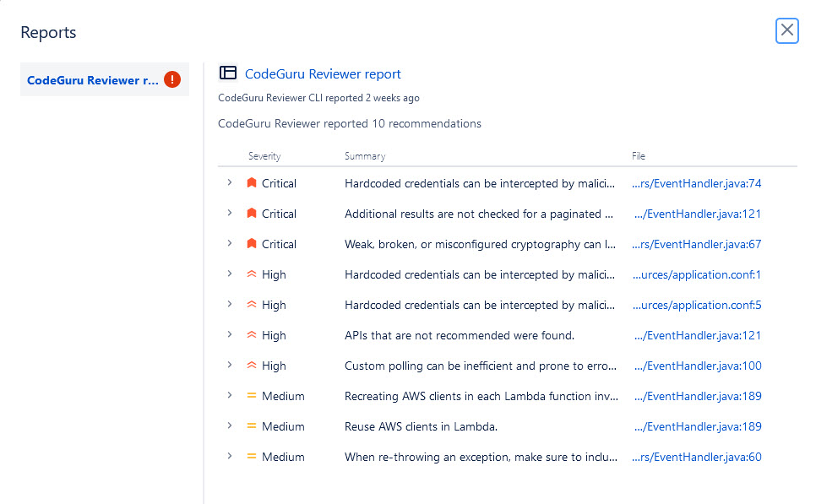Click 'CodeGuru Reviewer CLI reported 2 weeks ago'

coord(318,98)
